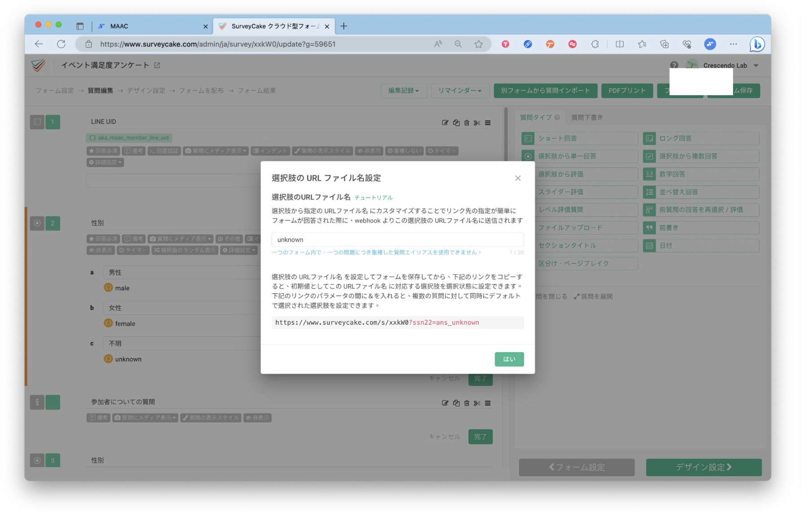Screen dimensions: 812x512
Task: Click the duplicate icon on 参加者についての質問 section
Action: (x=456, y=403)
